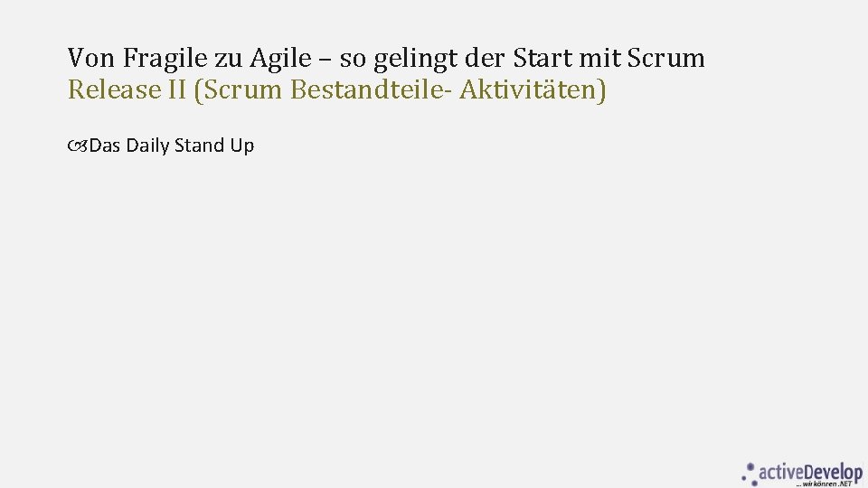Click the bullet text "Das Daily Stand Up"
Viewport: 868px width, 488px height.
[x=171, y=145]
